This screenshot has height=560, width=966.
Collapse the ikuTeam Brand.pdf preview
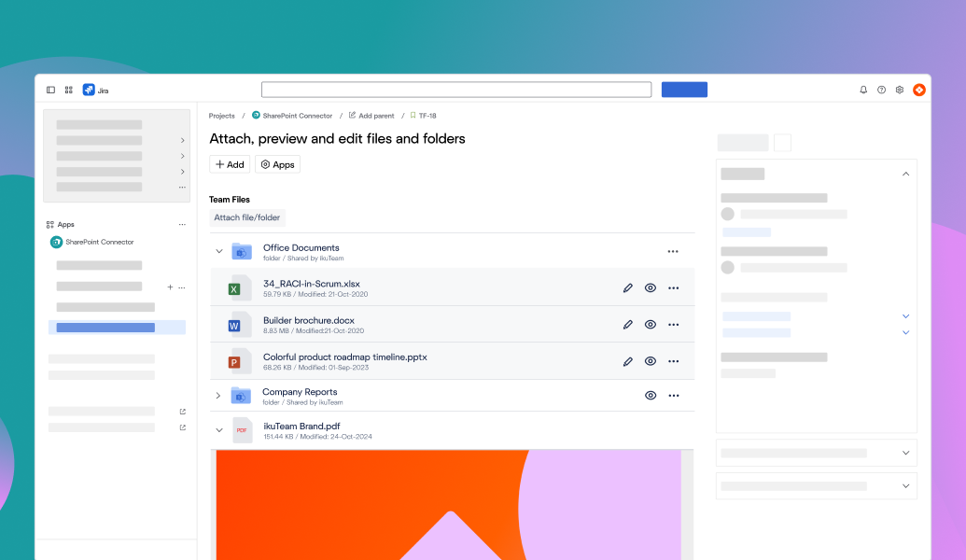click(219, 429)
